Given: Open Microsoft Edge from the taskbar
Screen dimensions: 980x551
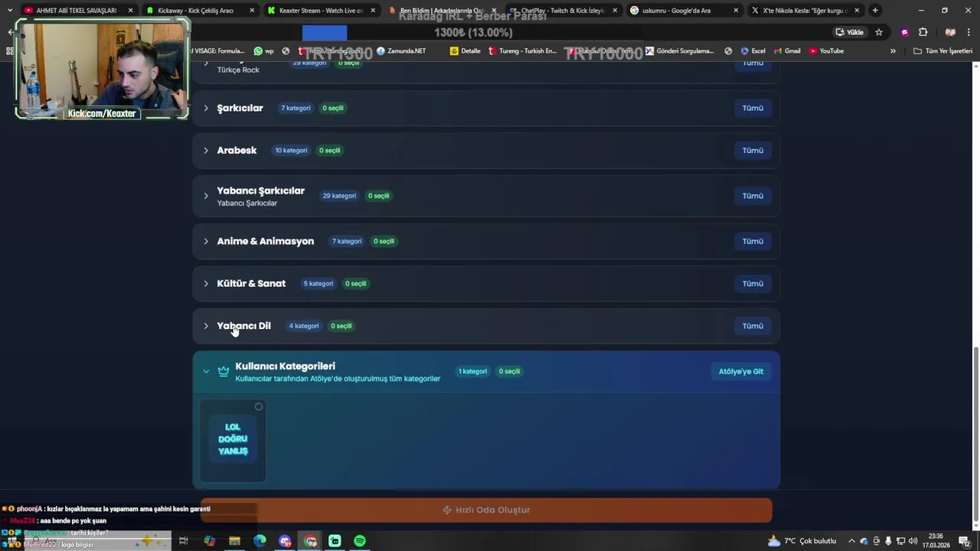Looking at the screenshot, I should tap(260, 541).
